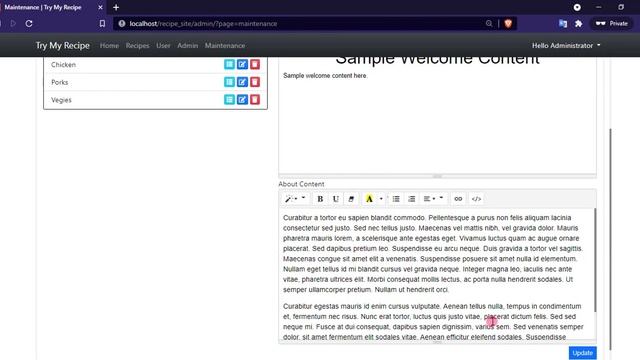
Task: Click the Private window indicator
Action: click(x=612, y=24)
